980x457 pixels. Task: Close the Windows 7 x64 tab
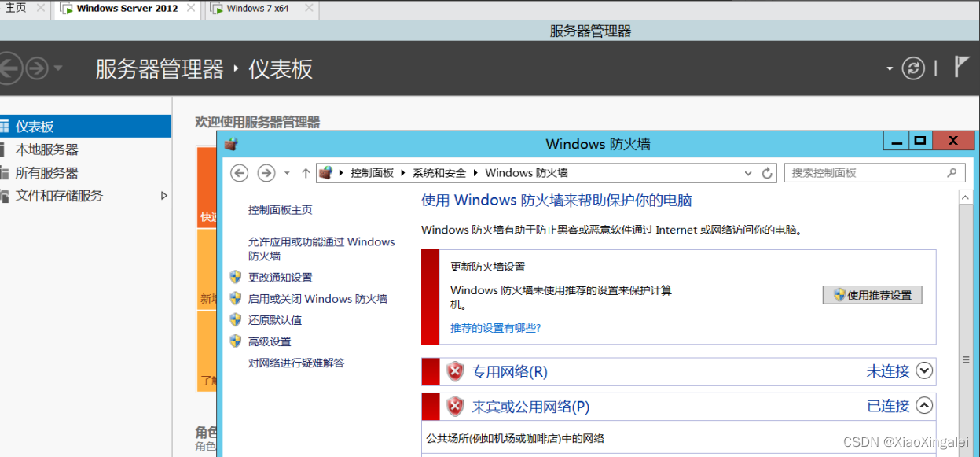[x=307, y=9]
